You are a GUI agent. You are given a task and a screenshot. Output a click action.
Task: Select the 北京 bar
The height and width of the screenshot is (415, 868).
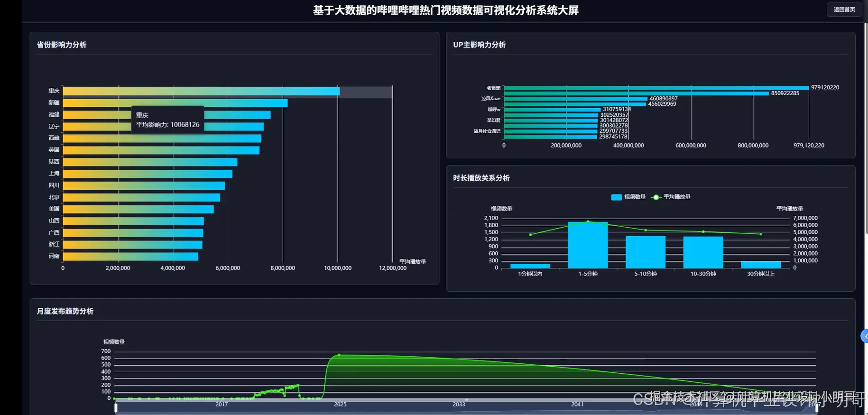[141, 197]
